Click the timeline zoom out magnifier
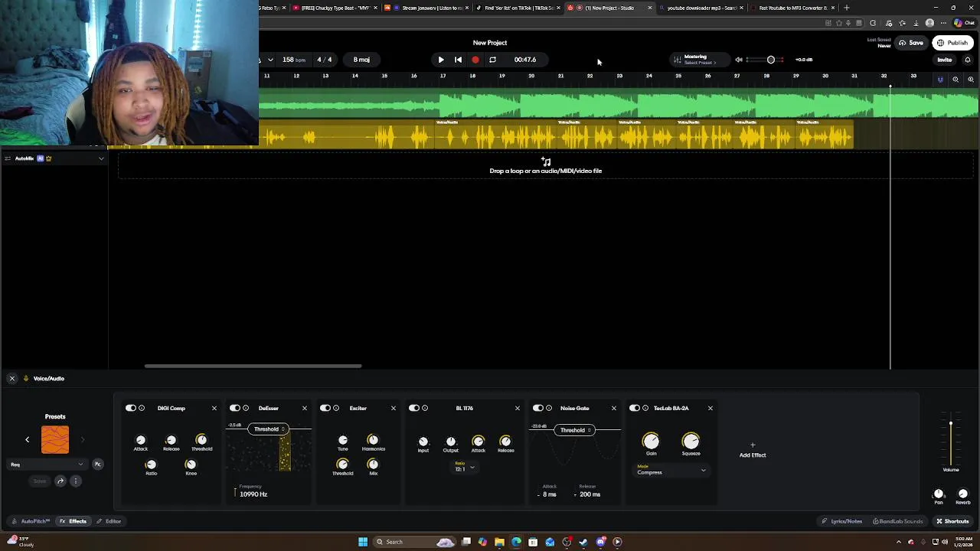 click(955, 80)
